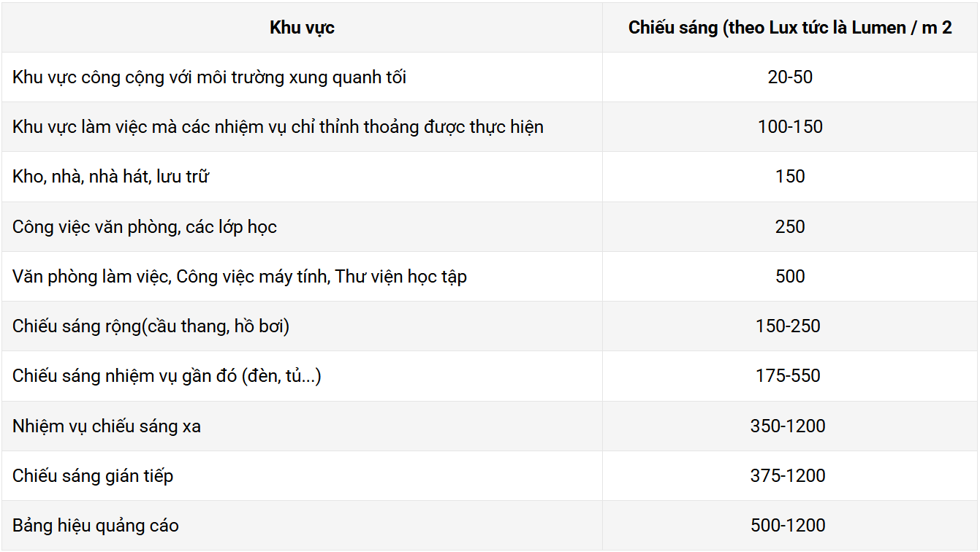Click the "Chiếu sáng (theo Lux...)" column header
The image size is (980, 552).
tap(789, 28)
